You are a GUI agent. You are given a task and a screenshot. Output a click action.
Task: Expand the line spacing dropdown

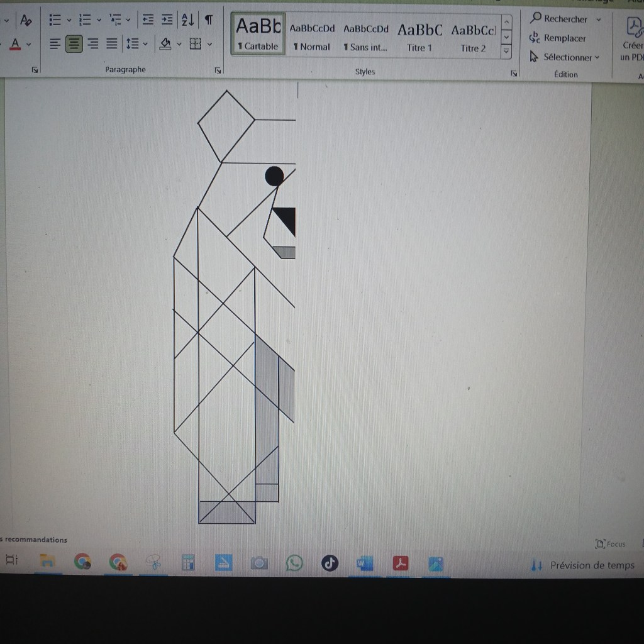(145, 43)
